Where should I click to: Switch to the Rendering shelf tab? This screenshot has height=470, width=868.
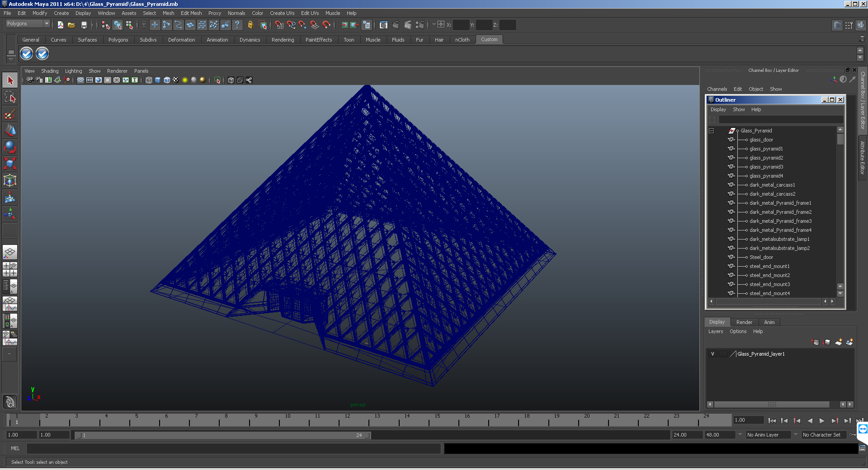283,40
